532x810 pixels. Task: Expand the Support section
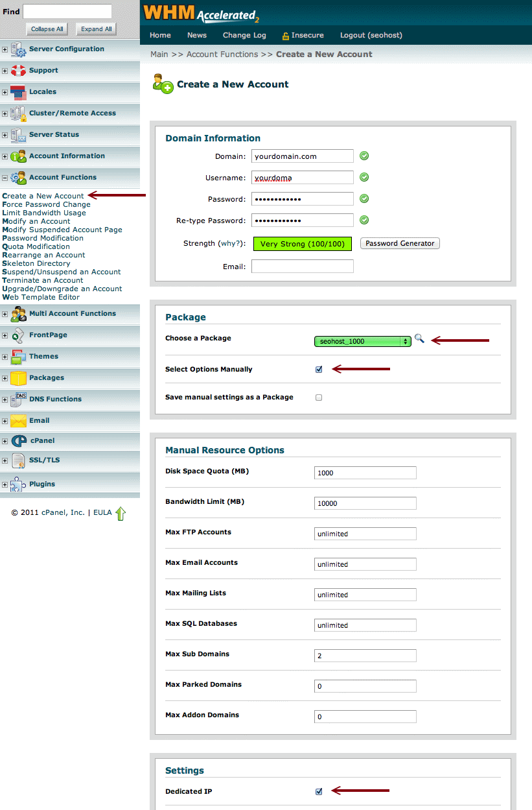point(5,71)
